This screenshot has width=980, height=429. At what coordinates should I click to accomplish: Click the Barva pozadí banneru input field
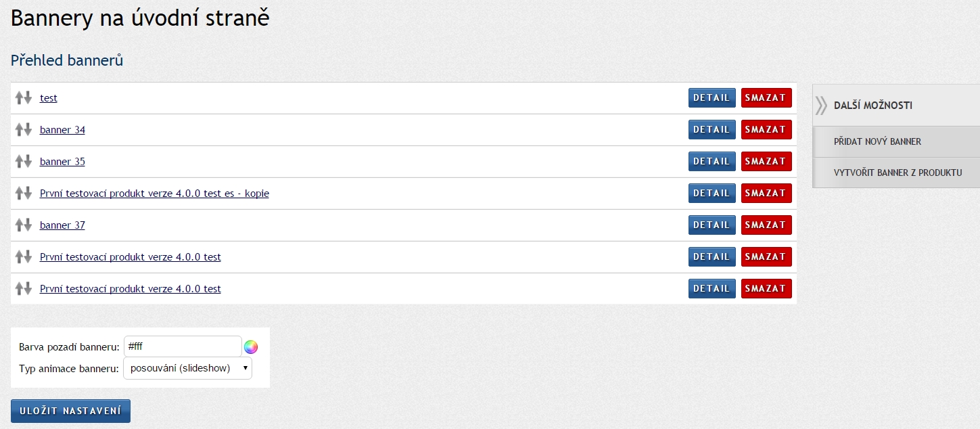(182, 346)
